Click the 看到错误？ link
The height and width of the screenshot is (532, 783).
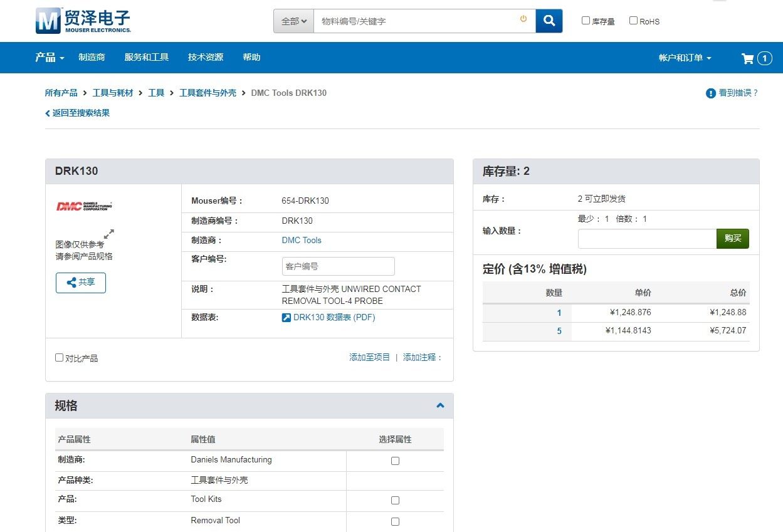(x=738, y=93)
